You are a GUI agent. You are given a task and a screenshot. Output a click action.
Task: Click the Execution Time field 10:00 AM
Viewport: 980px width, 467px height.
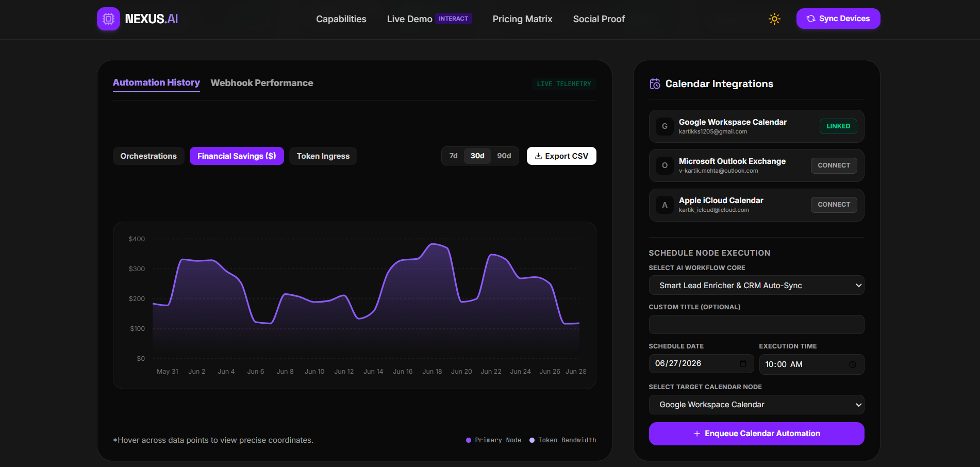pos(811,364)
